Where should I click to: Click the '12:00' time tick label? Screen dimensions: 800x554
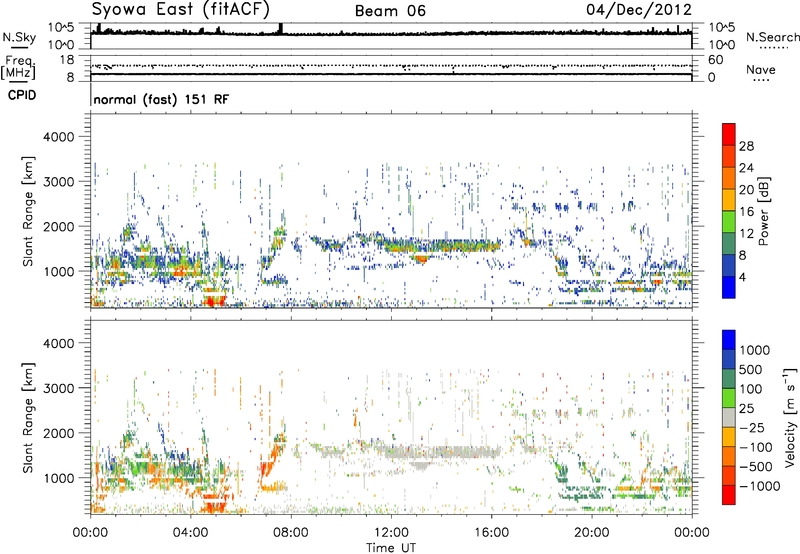pyautogui.click(x=391, y=533)
